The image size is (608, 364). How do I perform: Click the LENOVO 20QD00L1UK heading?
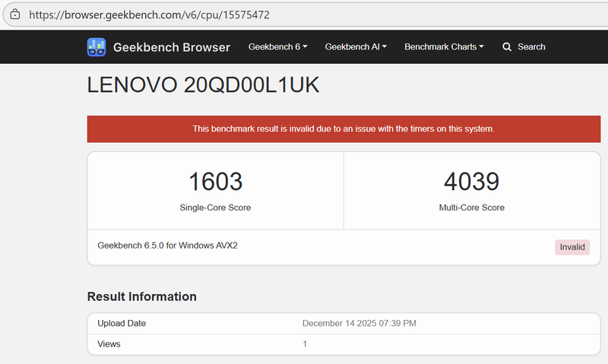coord(203,85)
